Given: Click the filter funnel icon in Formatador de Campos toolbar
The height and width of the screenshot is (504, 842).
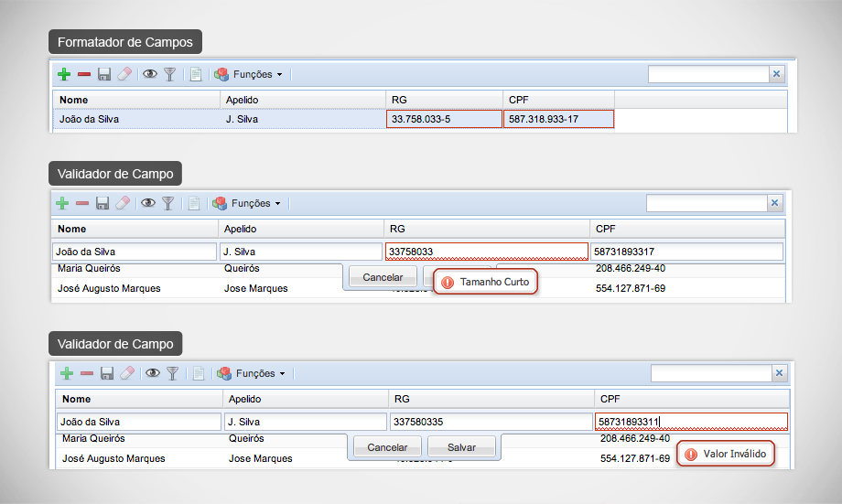Looking at the screenshot, I should (169, 74).
